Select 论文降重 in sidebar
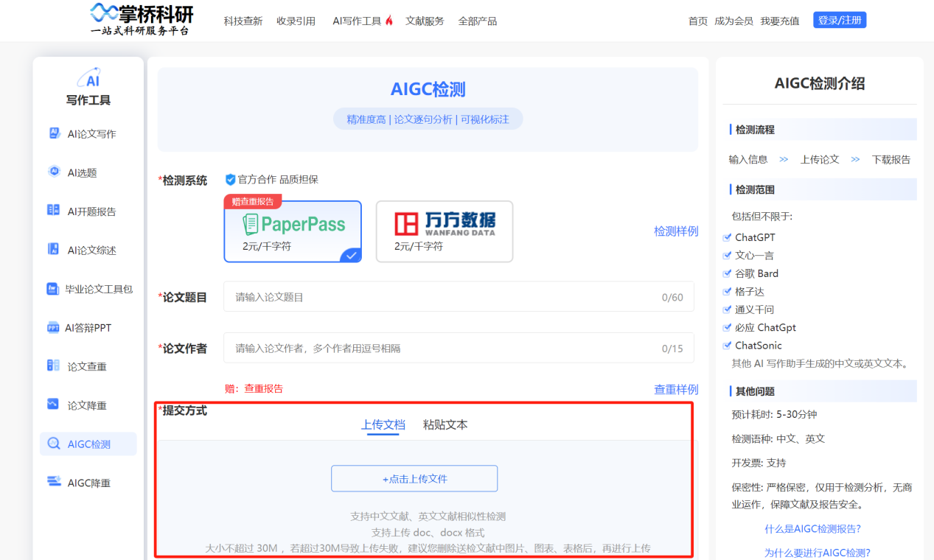The width and height of the screenshot is (934, 560). click(88, 405)
